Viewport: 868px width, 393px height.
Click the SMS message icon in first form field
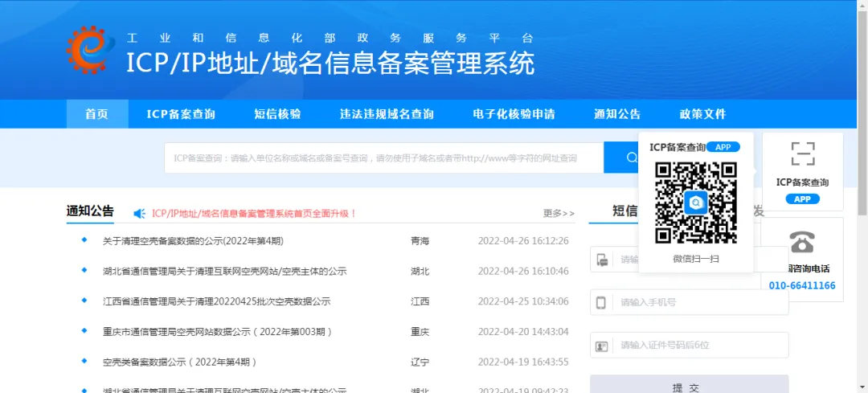pyautogui.click(x=601, y=260)
